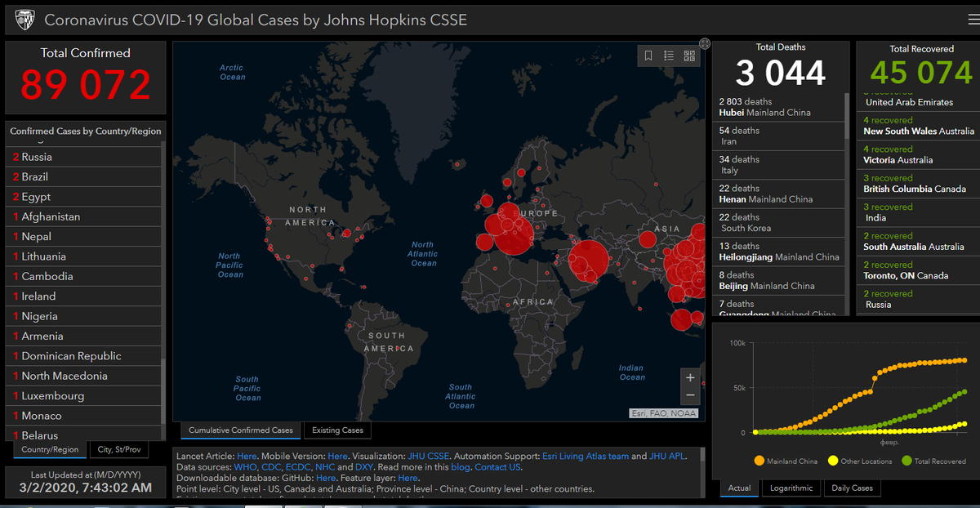
Task: Open the Esri Living Atlas team link
Action: click(586, 457)
